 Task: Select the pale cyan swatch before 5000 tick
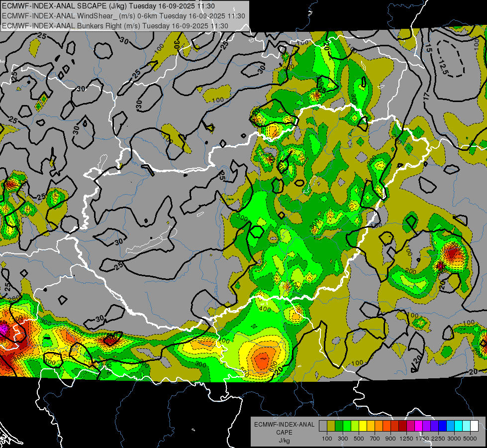click(467, 426)
